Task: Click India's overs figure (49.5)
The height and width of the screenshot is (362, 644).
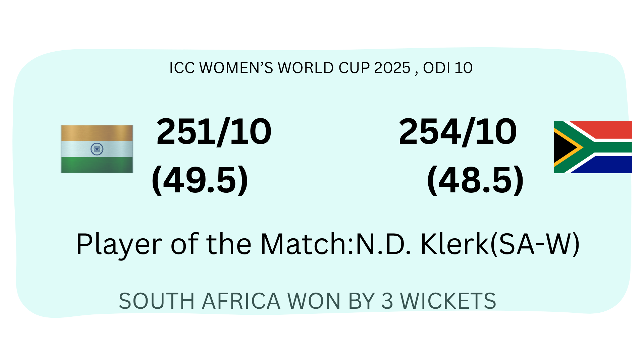Action: click(200, 180)
